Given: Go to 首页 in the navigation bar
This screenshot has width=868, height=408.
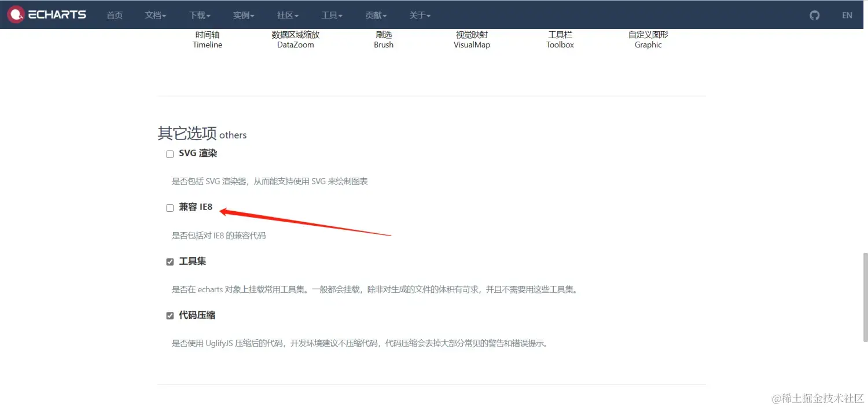Looking at the screenshot, I should (x=115, y=16).
